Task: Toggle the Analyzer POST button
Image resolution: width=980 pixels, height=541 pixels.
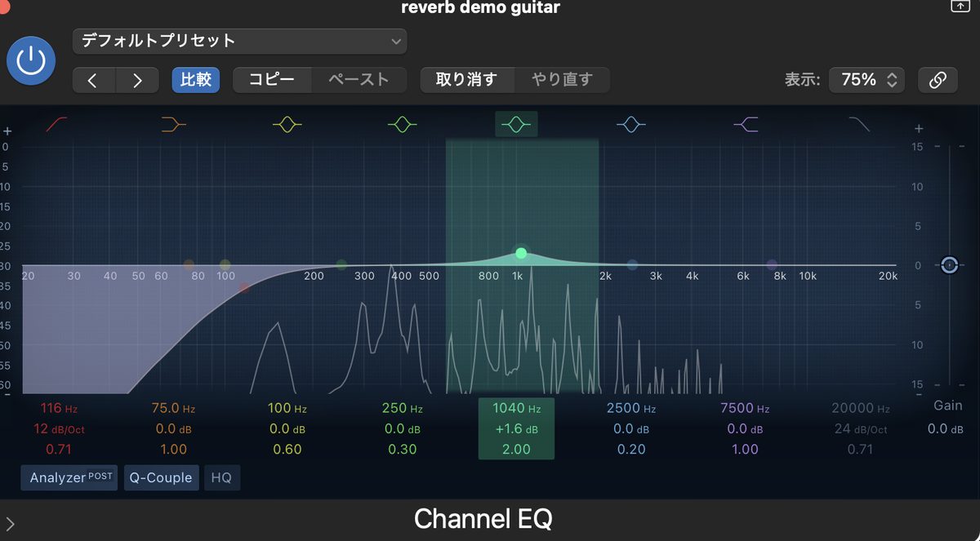Action: coord(69,478)
